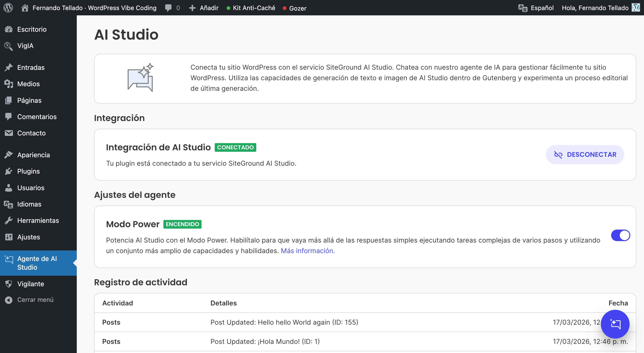Open Comentarios menu item
The image size is (644, 353).
[38, 116]
